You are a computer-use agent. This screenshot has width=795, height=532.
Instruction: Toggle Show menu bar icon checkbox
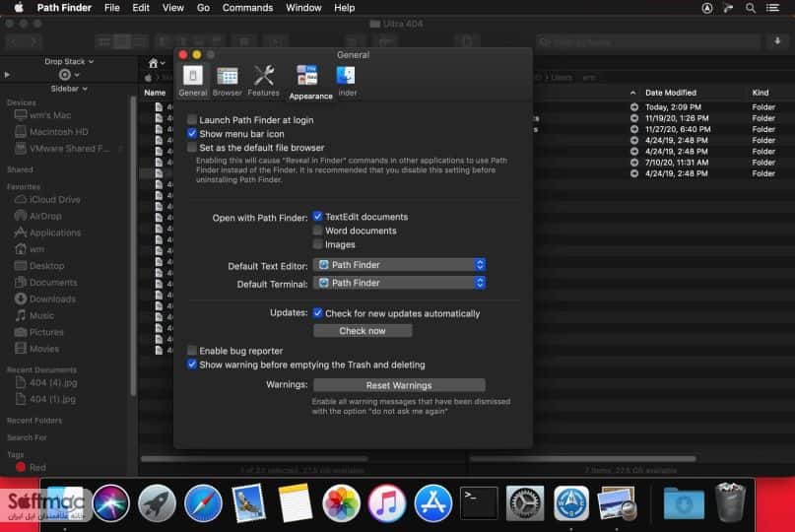pos(192,133)
